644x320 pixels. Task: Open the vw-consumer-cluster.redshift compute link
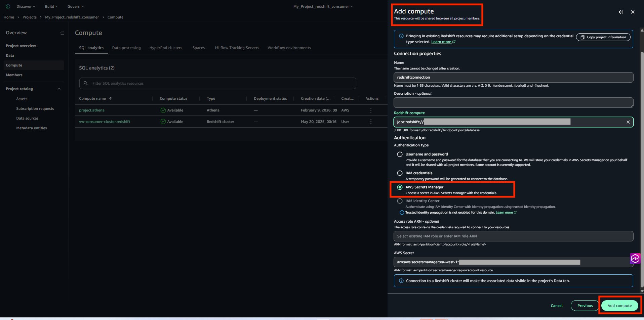105,122
